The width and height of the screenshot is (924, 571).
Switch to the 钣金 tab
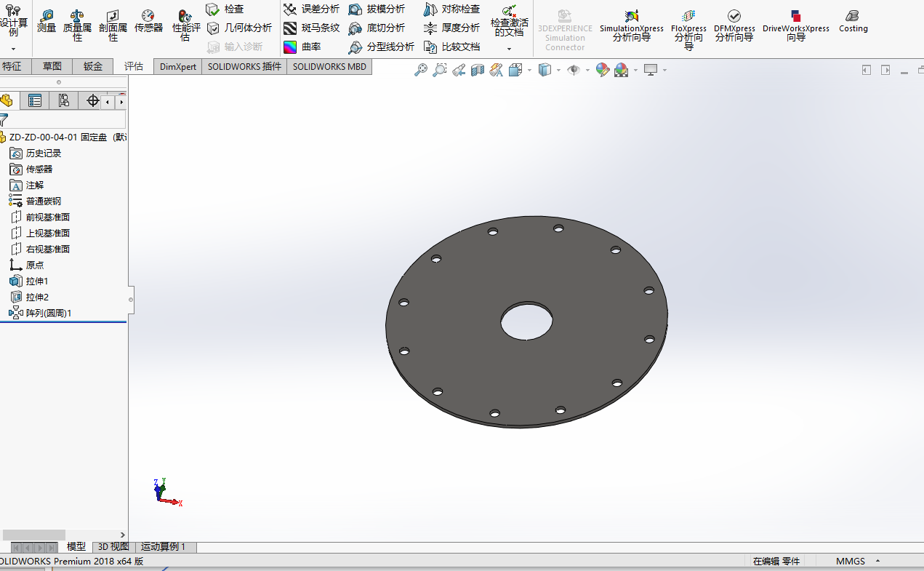pyautogui.click(x=93, y=66)
